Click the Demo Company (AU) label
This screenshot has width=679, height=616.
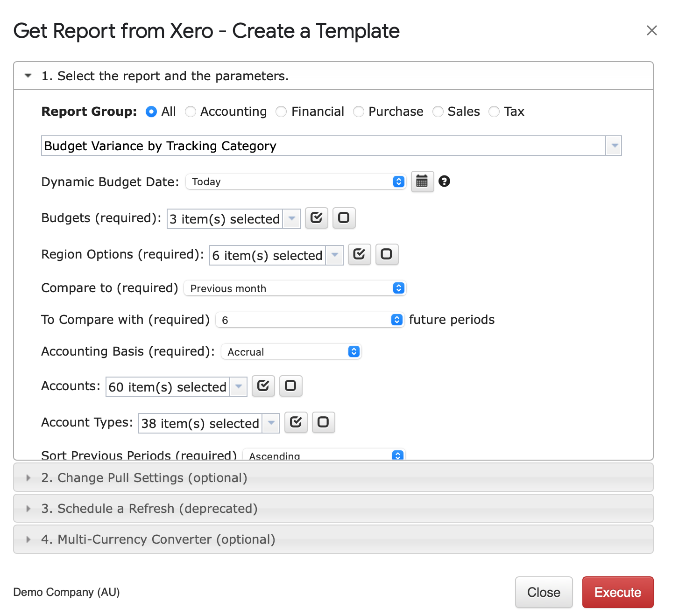point(66,592)
